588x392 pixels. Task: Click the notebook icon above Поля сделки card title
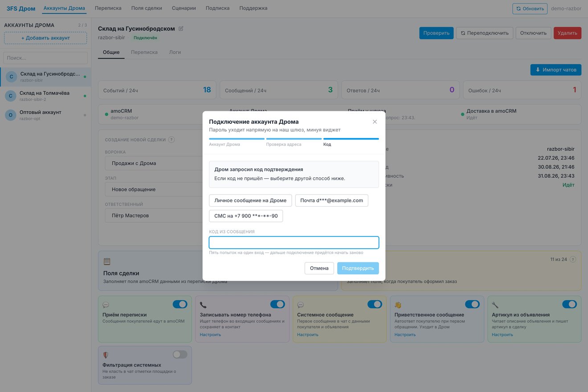click(107, 261)
